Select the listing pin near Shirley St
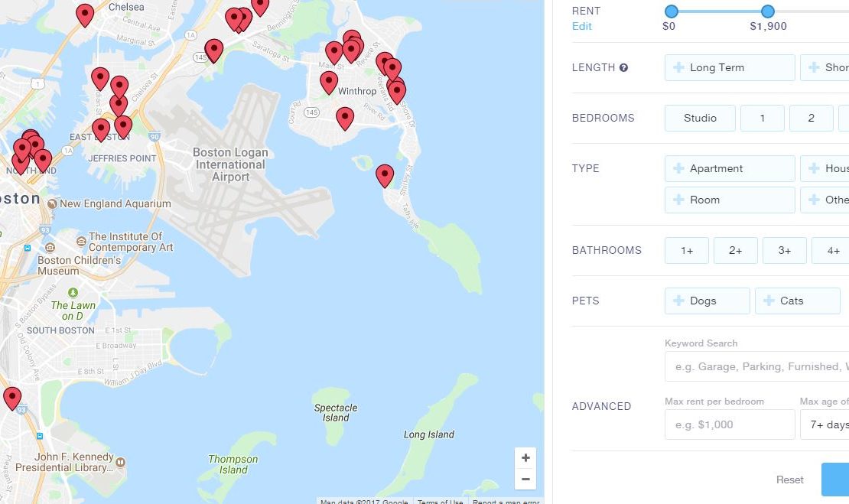Image resolution: width=849 pixels, height=504 pixels. point(385,176)
